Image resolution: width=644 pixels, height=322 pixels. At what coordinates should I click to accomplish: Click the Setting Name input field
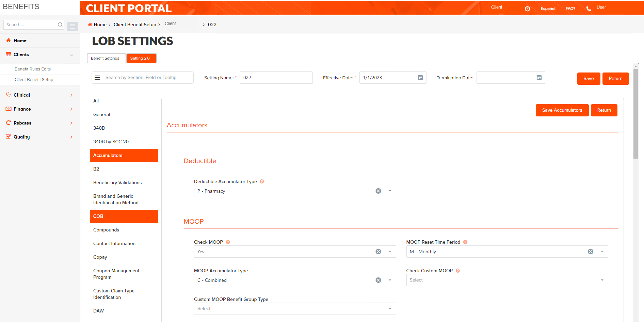pos(276,78)
